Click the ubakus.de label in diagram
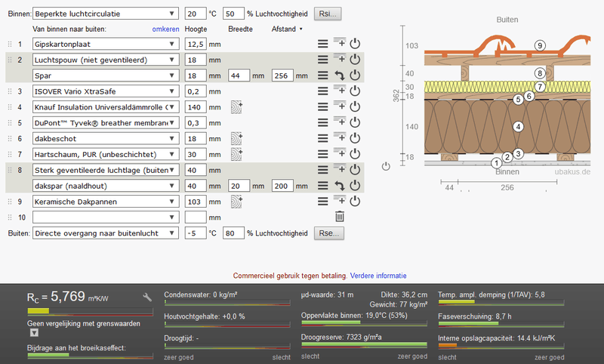 pyautogui.click(x=572, y=171)
